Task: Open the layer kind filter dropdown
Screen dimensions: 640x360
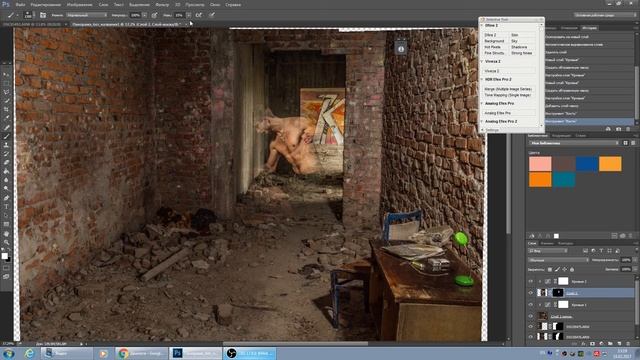Action: (x=547, y=251)
